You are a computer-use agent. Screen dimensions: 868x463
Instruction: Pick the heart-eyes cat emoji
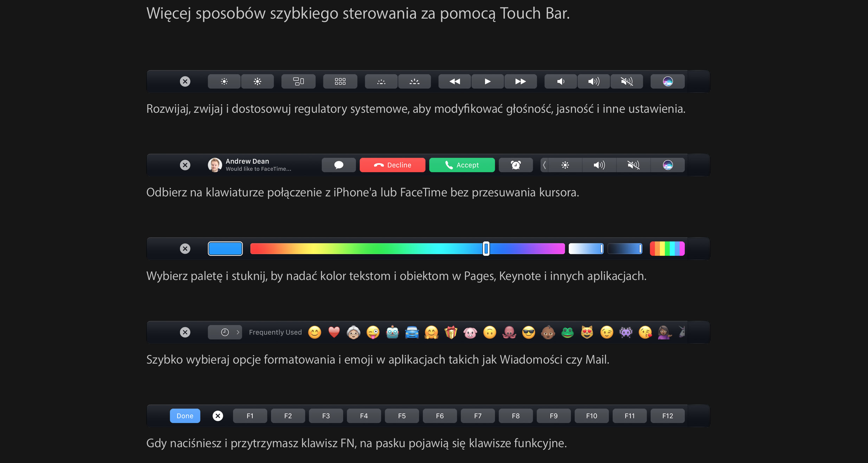[x=587, y=332]
